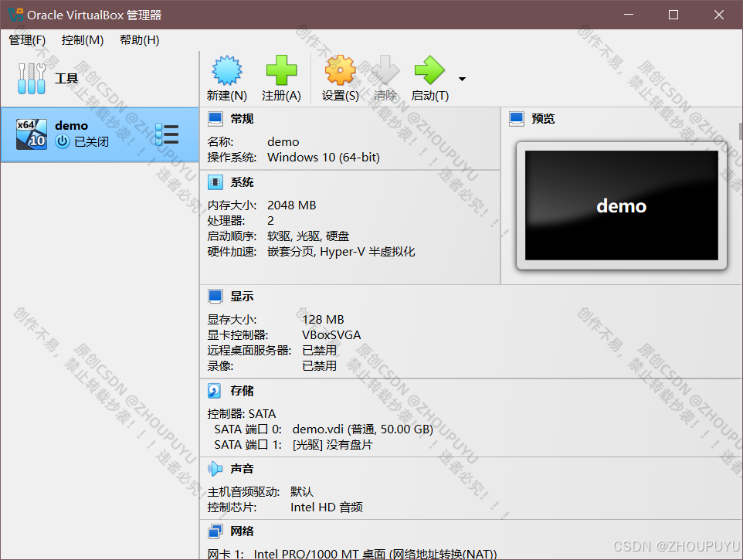The height and width of the screenshot is (560, 743).
Task: Open the 声音 settings heading link
Action: click(243, 469)
